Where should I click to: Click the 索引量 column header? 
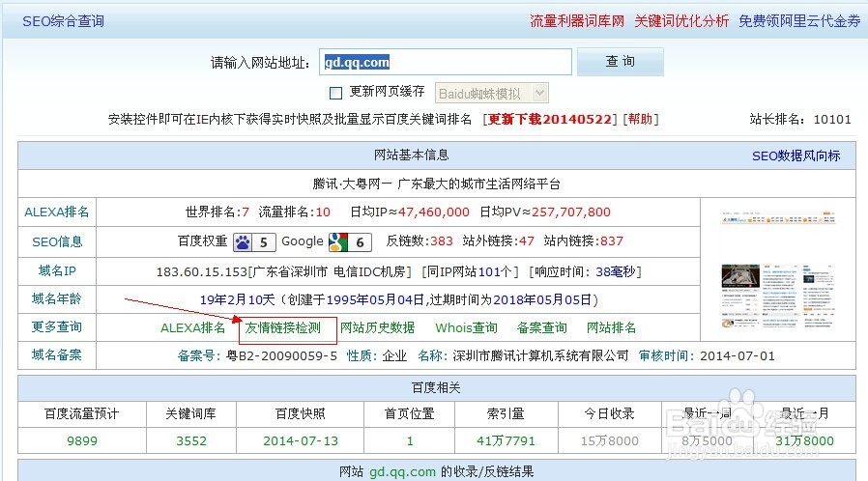pyautogui.click(x=506, y=413)
